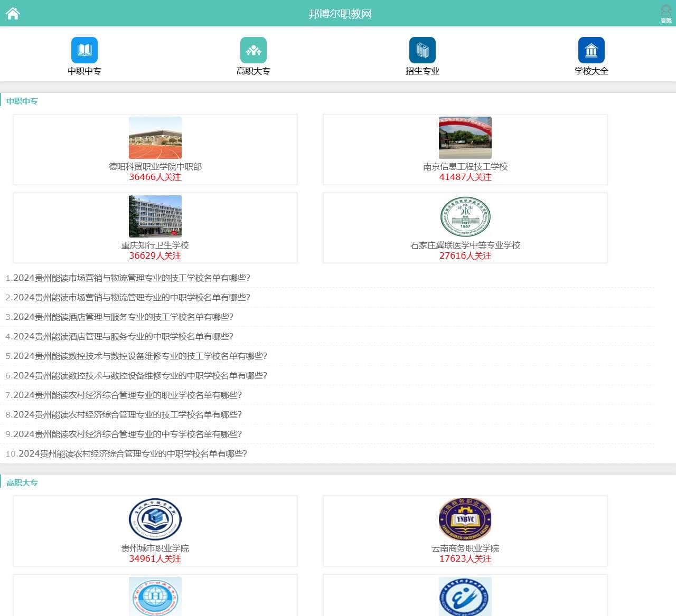Viewport: 676px width, 616px height.
Task: View 重庆知行卫生学校 building photo
Action: point(155,216)
